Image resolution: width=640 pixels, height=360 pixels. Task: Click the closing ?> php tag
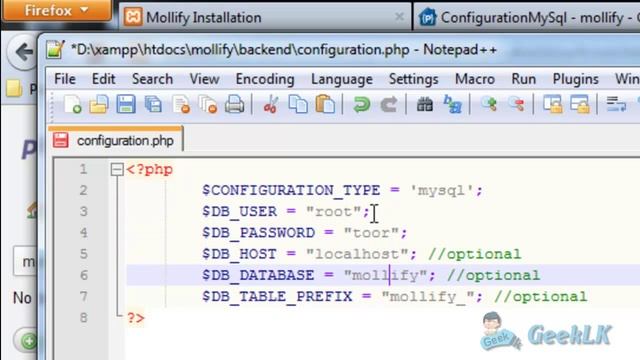click(x=136, y=318)
